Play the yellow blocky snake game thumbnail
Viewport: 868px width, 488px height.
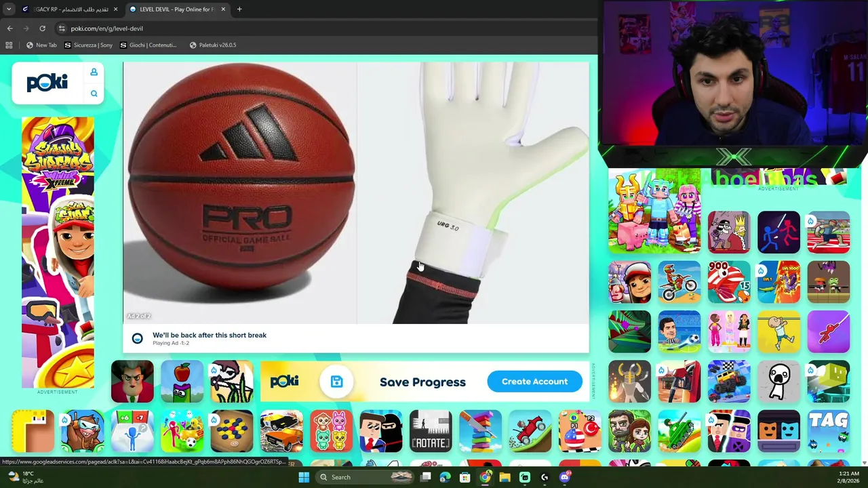pos(33,431)
